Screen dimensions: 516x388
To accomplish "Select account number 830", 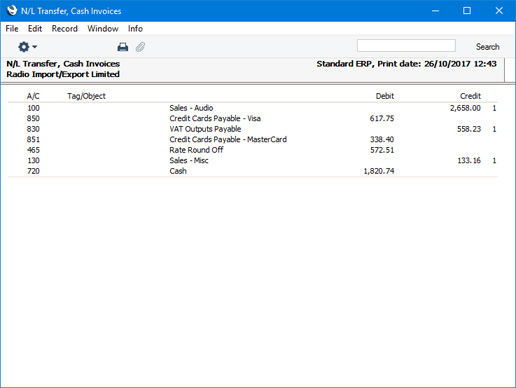I will coord(33,129).
